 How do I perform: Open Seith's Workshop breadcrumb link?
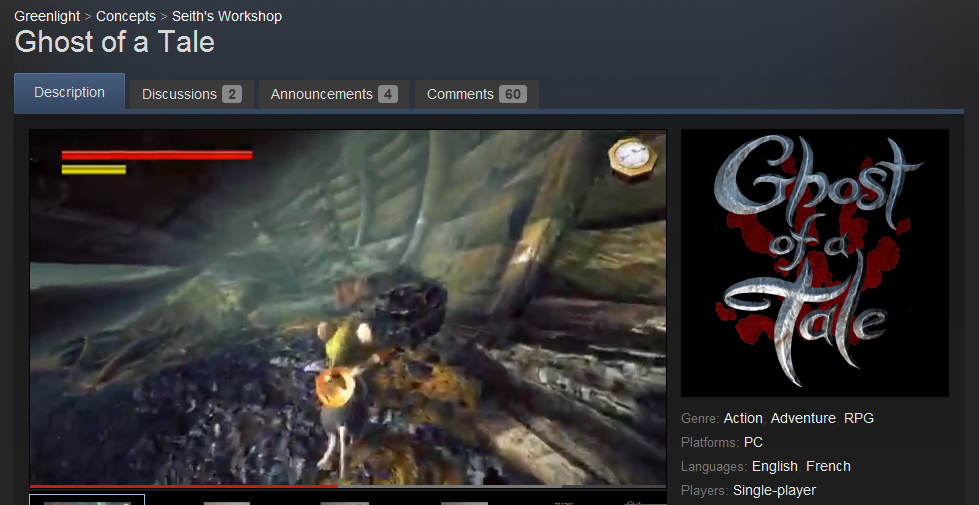tap(227, 16)
